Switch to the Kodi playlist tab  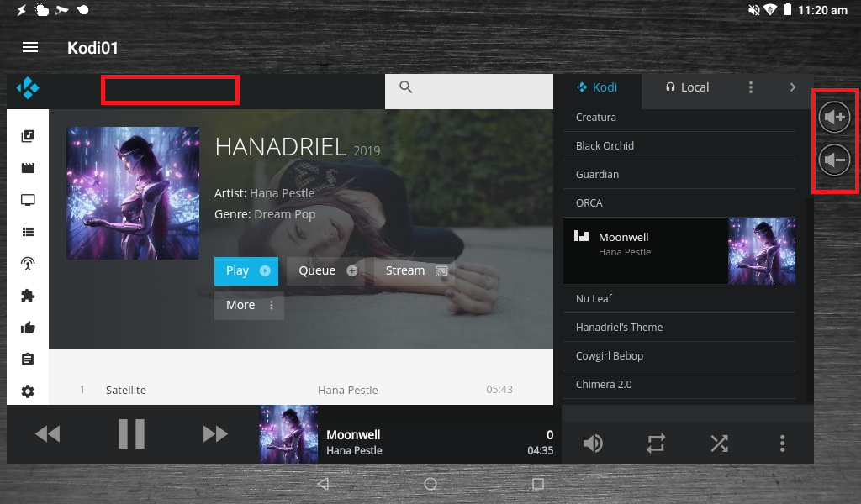click(x=597, y=87)
